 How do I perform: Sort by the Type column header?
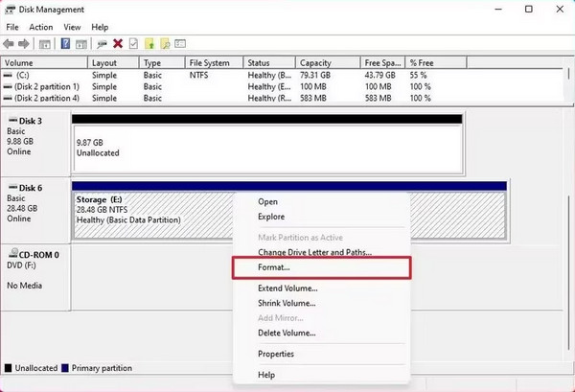(162, 63)
